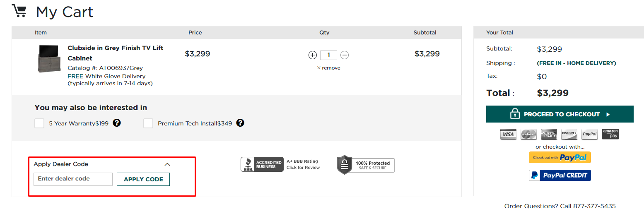
Task: Open the Clubside TV Lift Cabinet thumbnail
Action: (49, 58)
